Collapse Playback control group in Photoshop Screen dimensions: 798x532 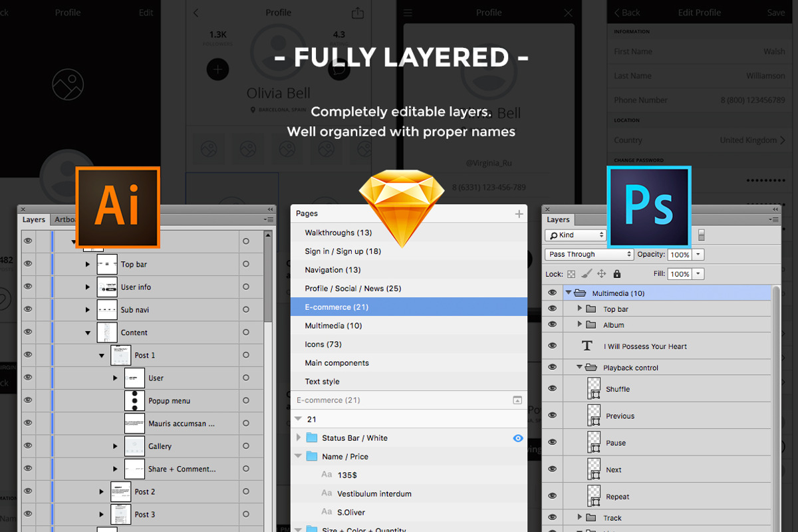[579, 367]
